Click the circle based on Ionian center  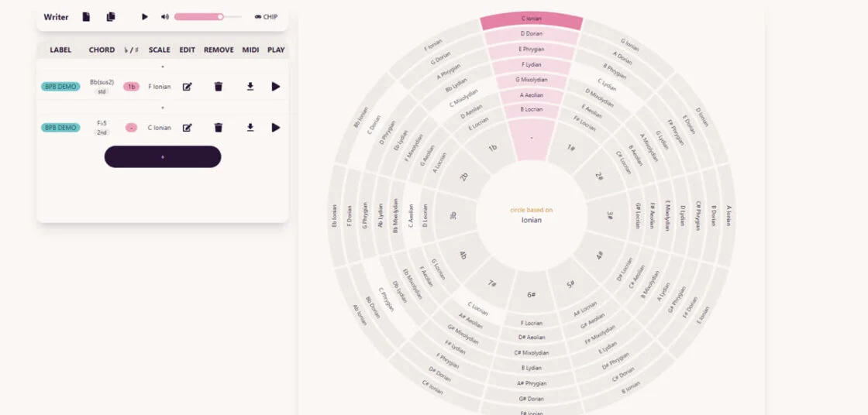(532, 214)
